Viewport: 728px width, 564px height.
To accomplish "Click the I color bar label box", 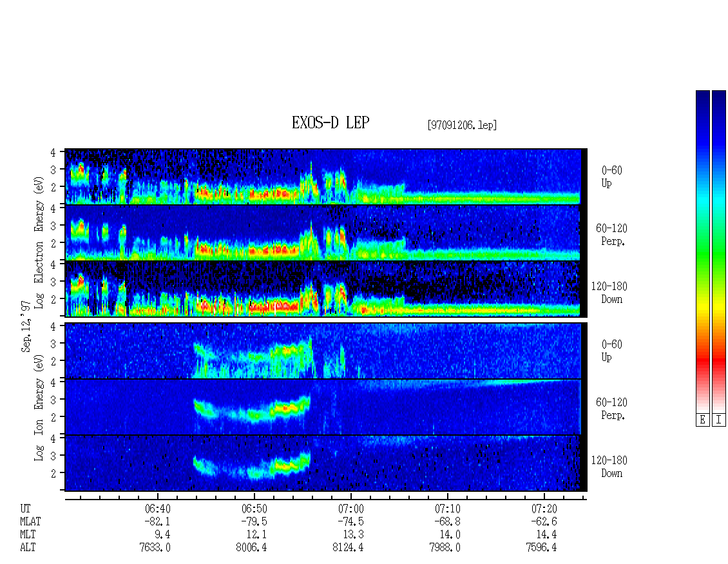I will tap(719, 420).
